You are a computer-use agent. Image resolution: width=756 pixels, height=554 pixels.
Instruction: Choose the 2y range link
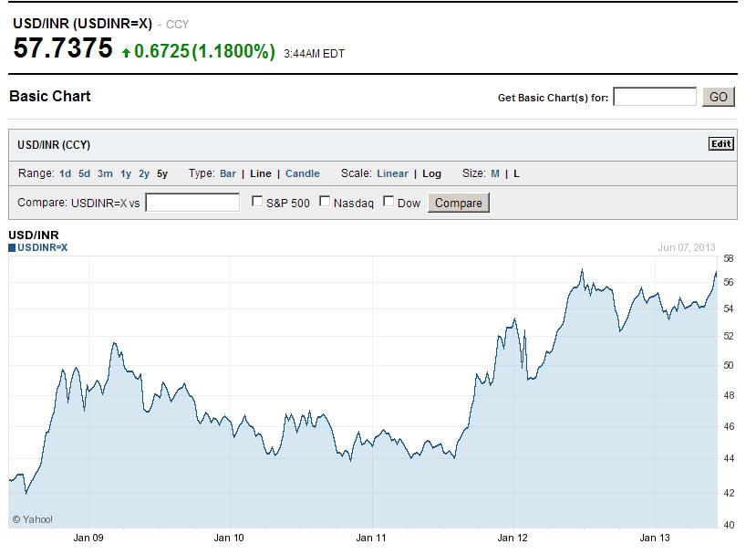click(x=144, y=173)
